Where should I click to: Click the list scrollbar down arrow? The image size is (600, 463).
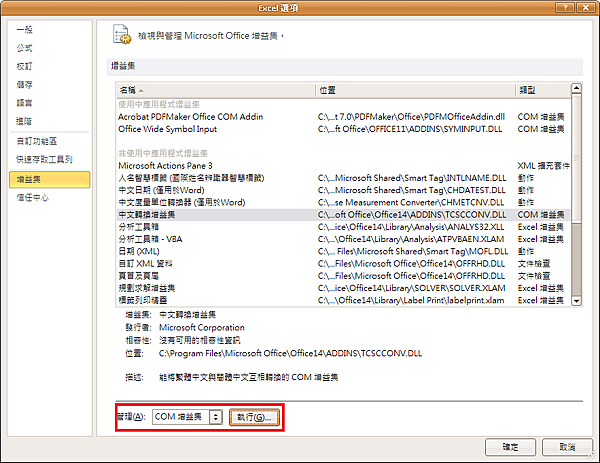coord(576,301)
